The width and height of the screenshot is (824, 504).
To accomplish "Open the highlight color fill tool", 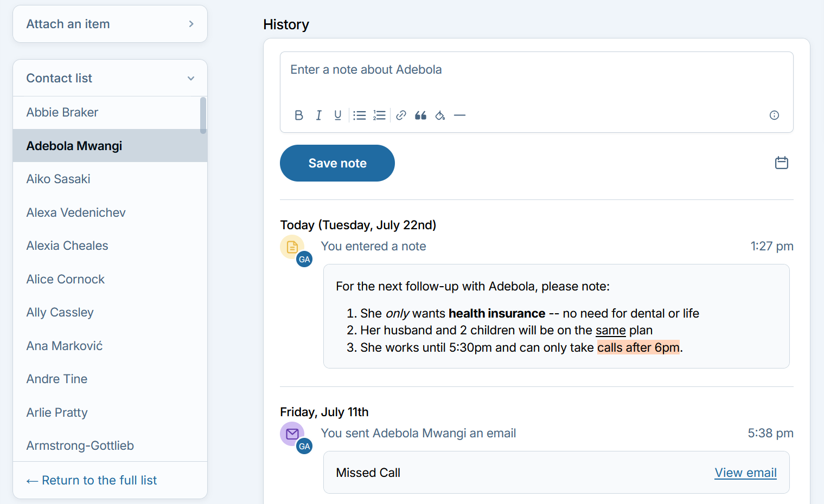I will pos(440,115).
